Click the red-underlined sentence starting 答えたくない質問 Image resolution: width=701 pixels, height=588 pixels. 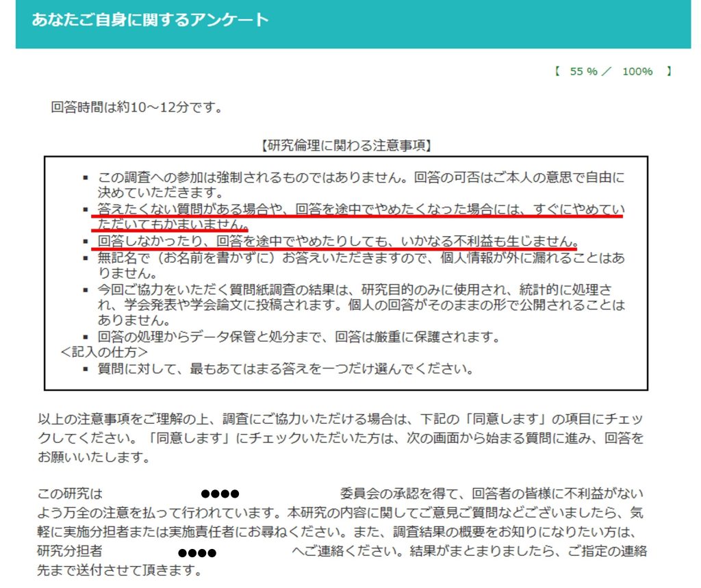coord(360,209)
